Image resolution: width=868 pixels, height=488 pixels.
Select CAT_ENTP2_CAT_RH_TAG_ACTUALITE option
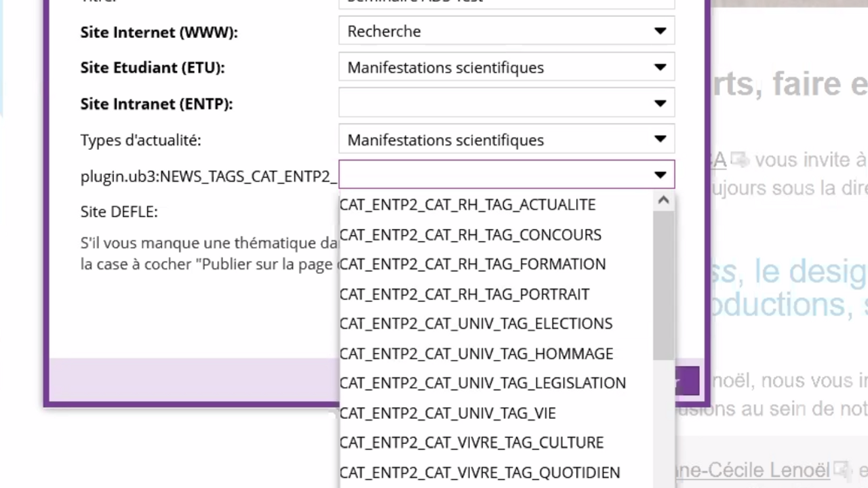468,205
